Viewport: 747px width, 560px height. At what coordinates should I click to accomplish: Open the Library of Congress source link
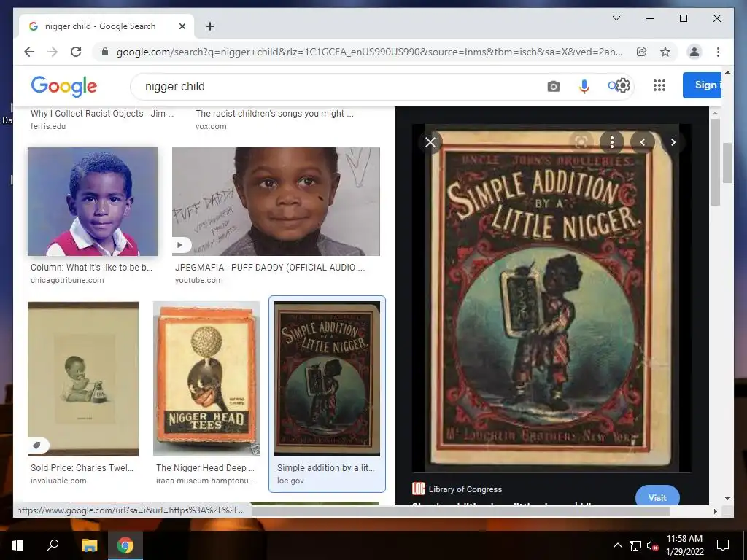(465, 489)
